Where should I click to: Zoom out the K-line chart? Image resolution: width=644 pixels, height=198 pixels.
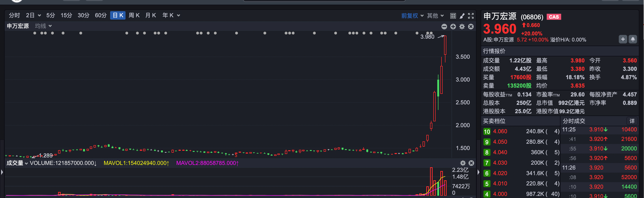click(x=444, y=27)
